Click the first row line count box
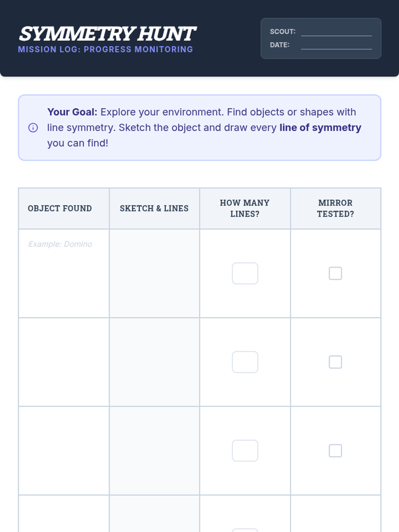This screenshot has height=532, width=399. (245, 273)
